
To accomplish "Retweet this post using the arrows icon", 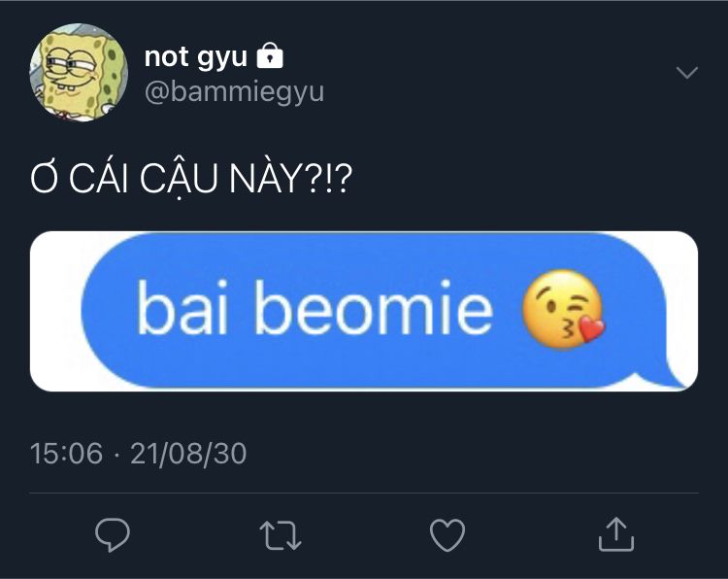I will pyautogui.click(x=281, y=535).
